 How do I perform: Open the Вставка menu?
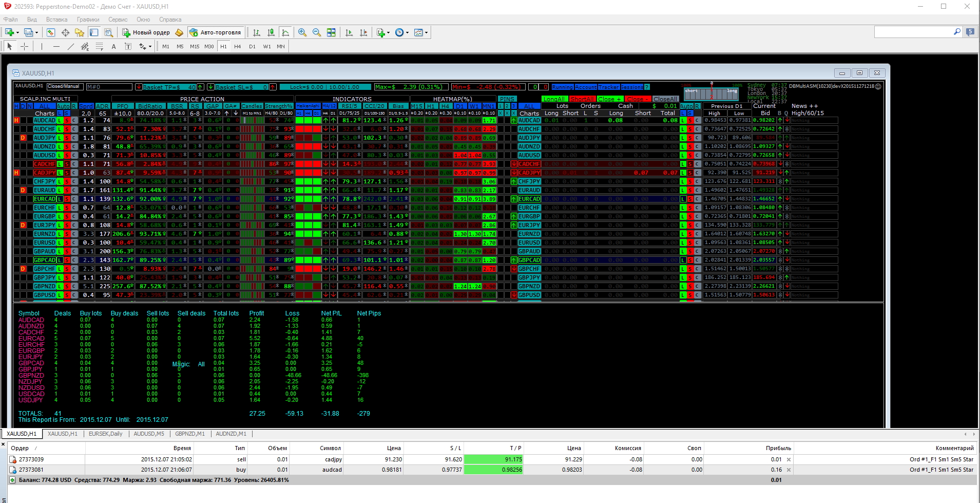tap(56, 20)
